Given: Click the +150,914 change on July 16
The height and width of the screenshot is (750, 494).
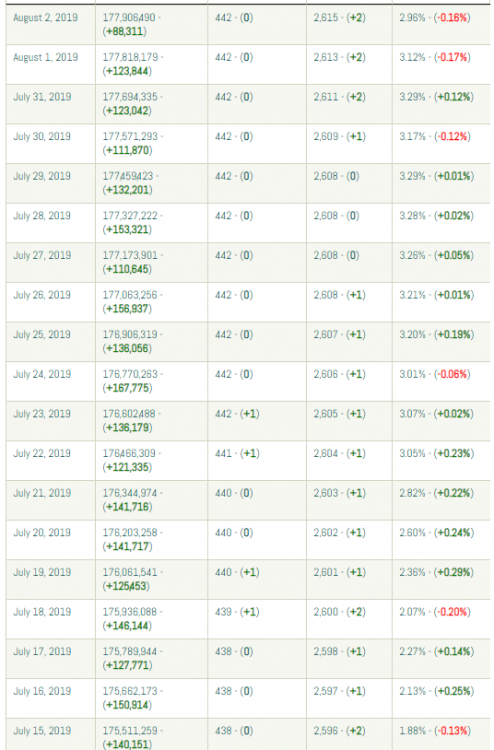Looking at the screenshot, I should pyautogui.click(x=128, y=705).
